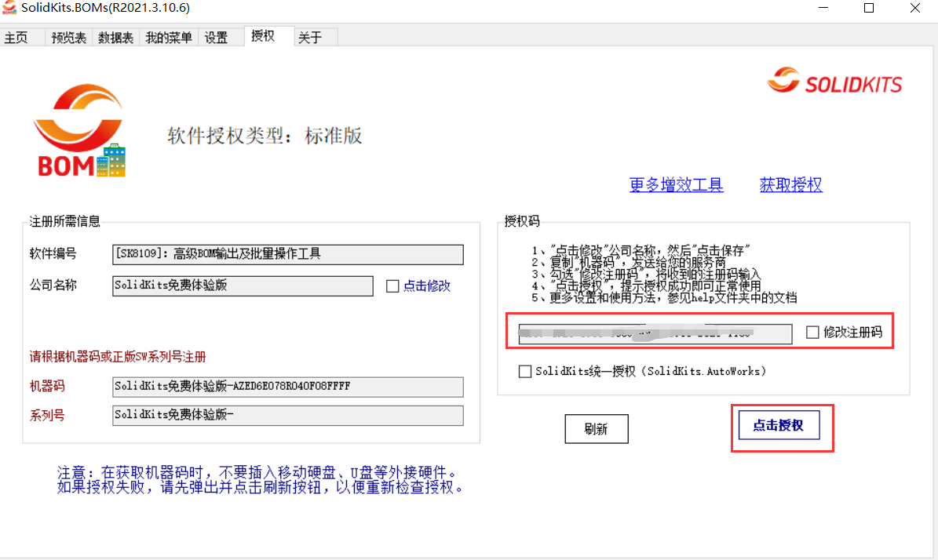Open the 设置 tab
The height and width of the screenshot is (560, 938).
(216, 38)
